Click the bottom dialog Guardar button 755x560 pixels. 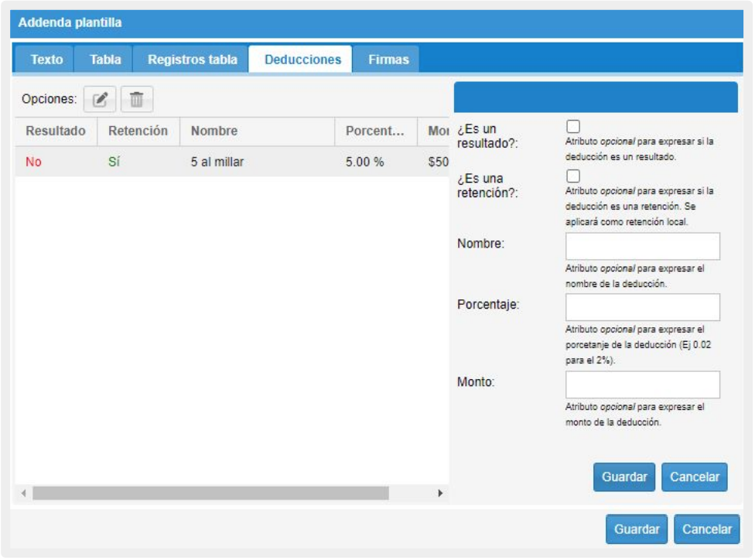637,529
